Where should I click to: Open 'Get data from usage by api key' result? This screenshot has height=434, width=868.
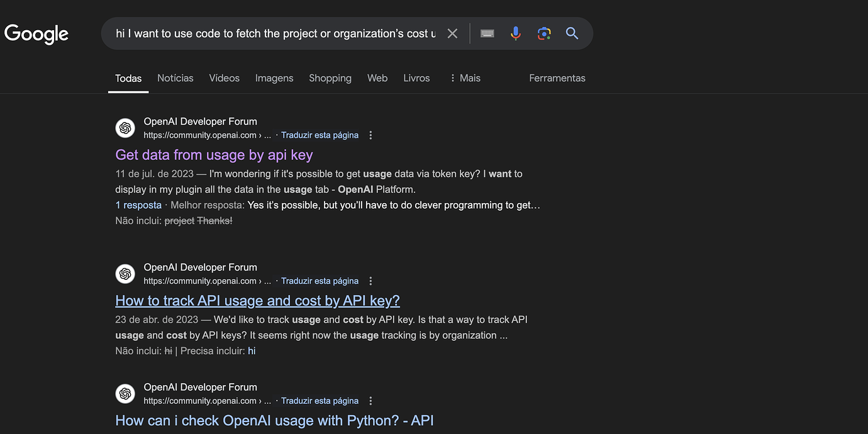[x=214, y=155]
